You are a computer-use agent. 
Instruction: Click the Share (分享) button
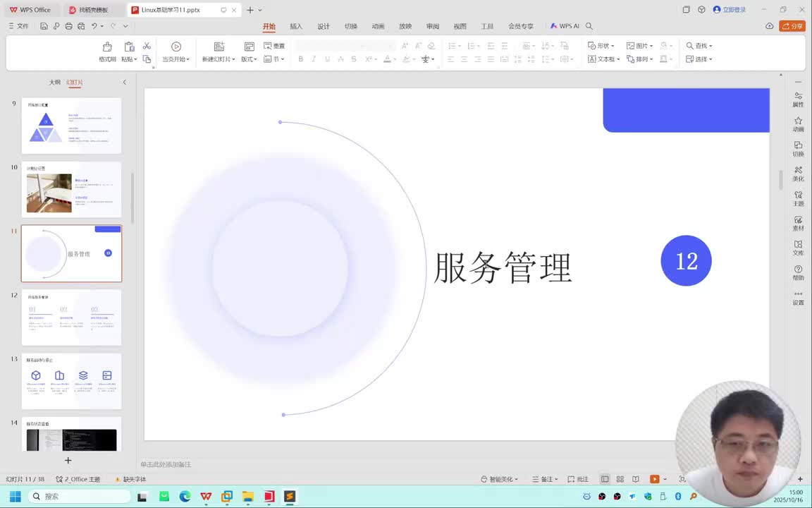[792, 26]
